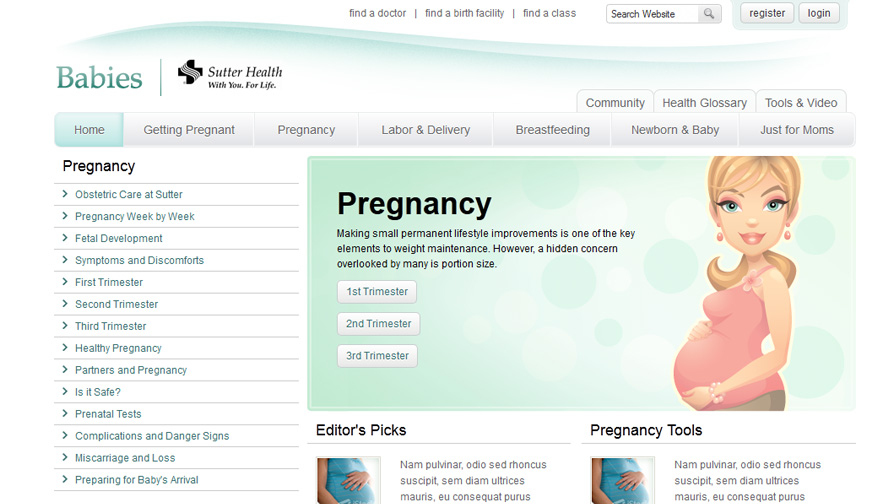Image resolution: width=880 pixels, height=504 pixels.
Task: Open Symptoms and Discomforts link
Action: click(139, 260)
